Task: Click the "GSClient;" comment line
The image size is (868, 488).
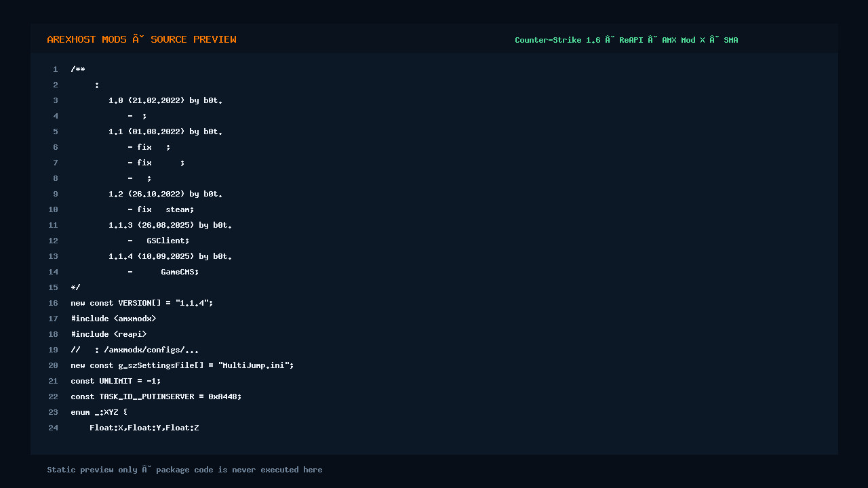Action: [159, 241]
